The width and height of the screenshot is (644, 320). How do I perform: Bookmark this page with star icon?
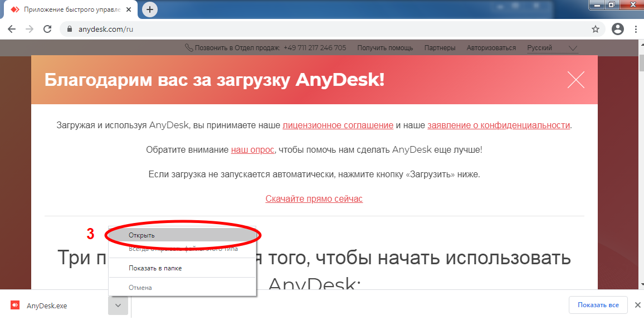tap(595, 29)
